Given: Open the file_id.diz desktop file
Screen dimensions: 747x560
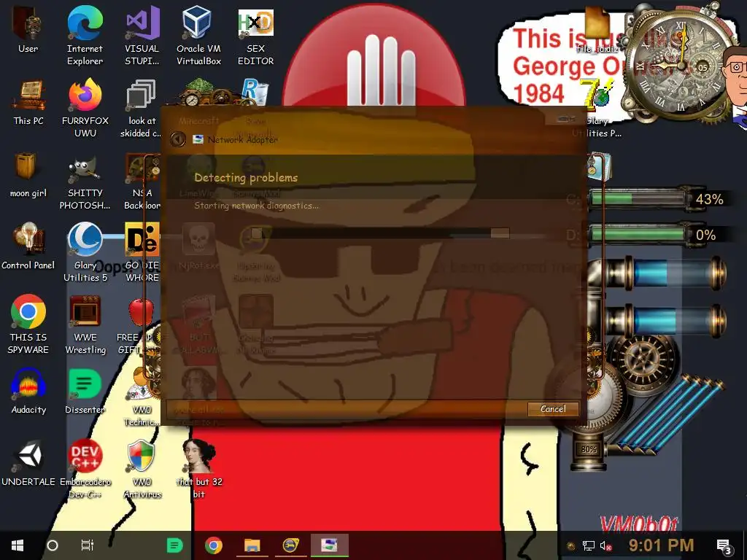Looking at the screenshot, I should pos(597,28).
